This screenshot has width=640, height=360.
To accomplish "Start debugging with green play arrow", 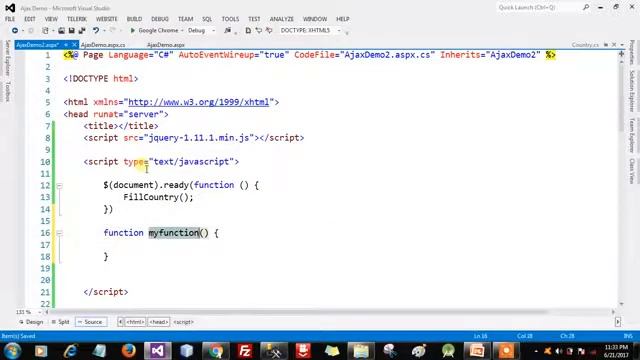I will click(x=132, y=31).
